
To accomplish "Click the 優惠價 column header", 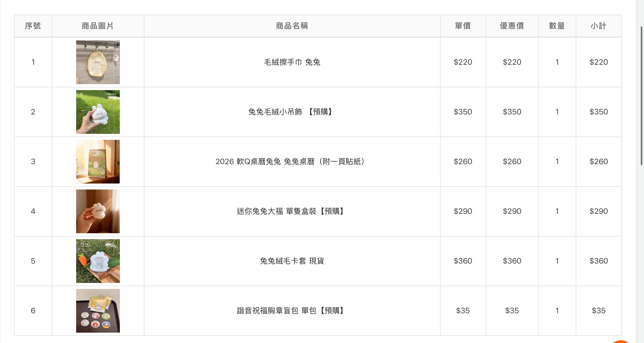I will 512,26.
